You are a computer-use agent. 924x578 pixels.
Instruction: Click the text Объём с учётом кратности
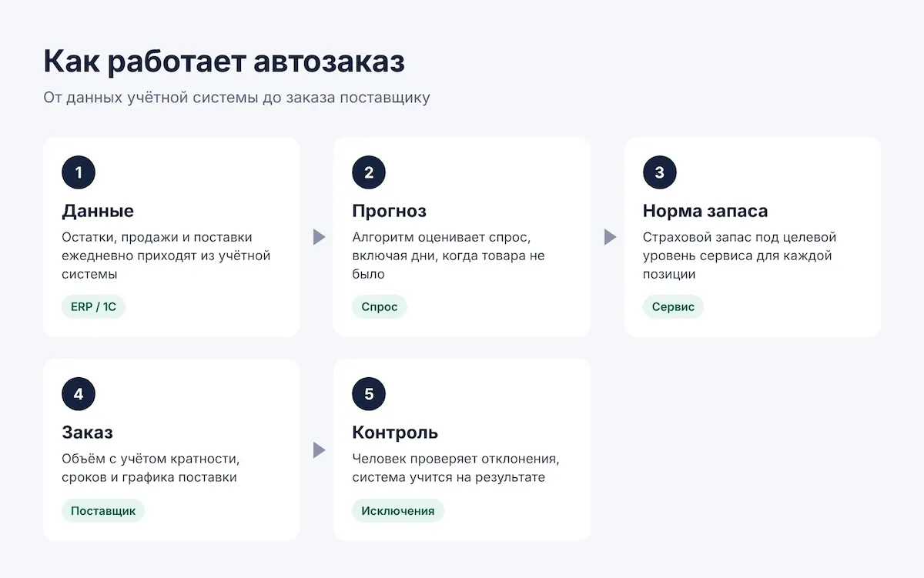click(151, 459)
